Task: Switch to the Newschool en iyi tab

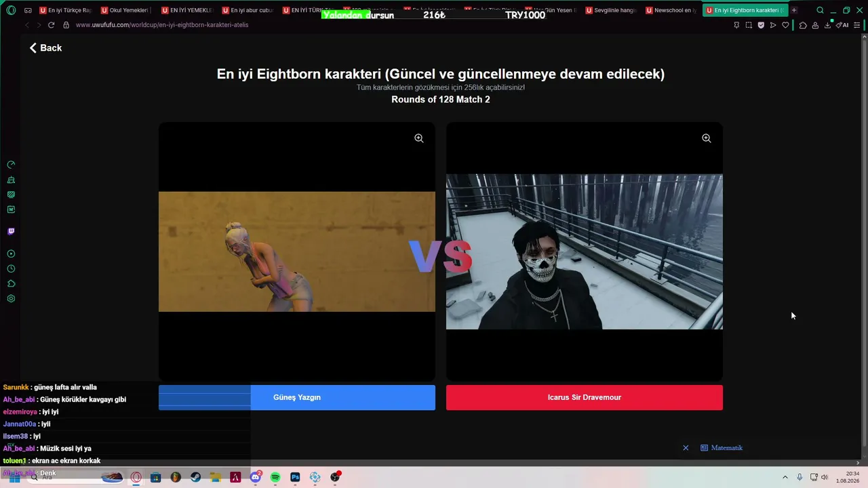Action: (x=671, y=10)
